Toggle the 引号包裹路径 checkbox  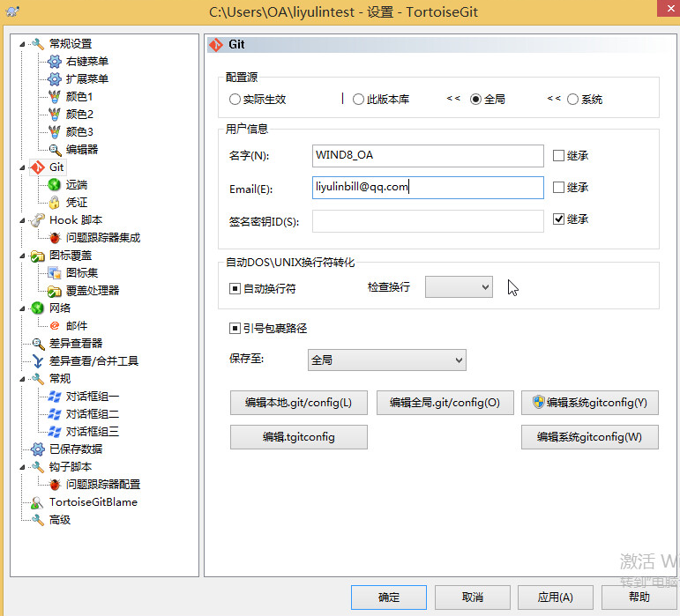tap(235, 329)
